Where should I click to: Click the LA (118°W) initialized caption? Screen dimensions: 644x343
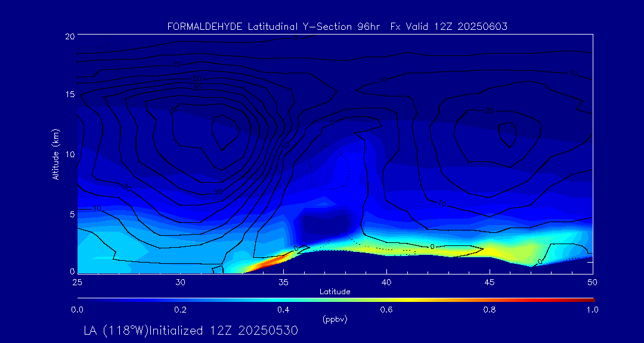point(191,330)
